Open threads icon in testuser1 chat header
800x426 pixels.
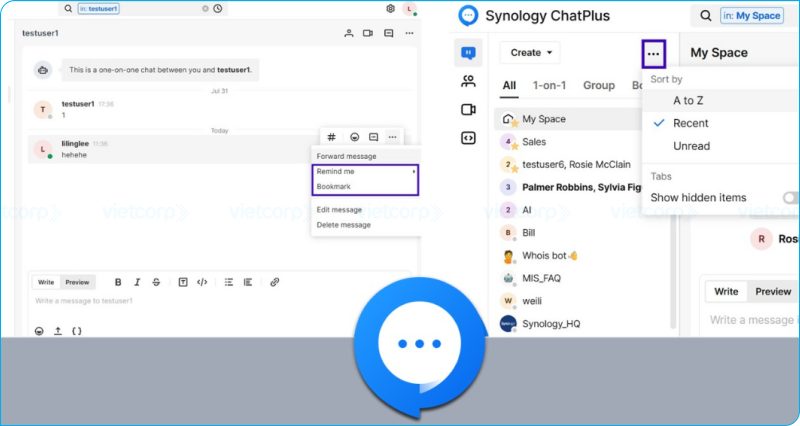coord(389,33)
